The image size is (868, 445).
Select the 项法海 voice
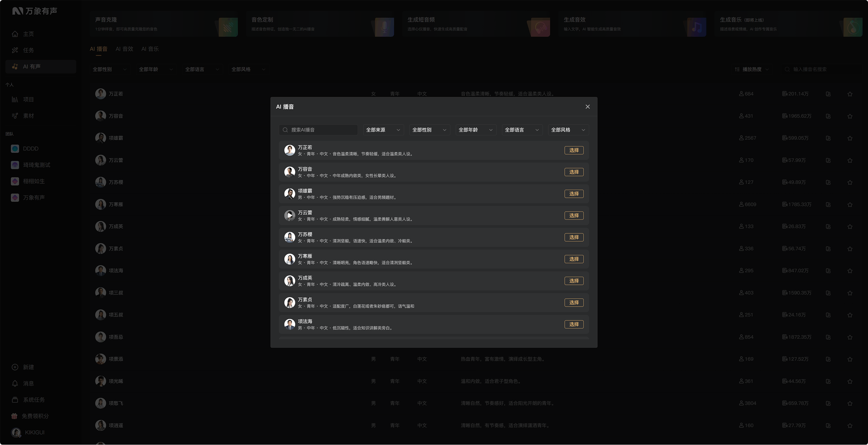(x=574, y=324)
